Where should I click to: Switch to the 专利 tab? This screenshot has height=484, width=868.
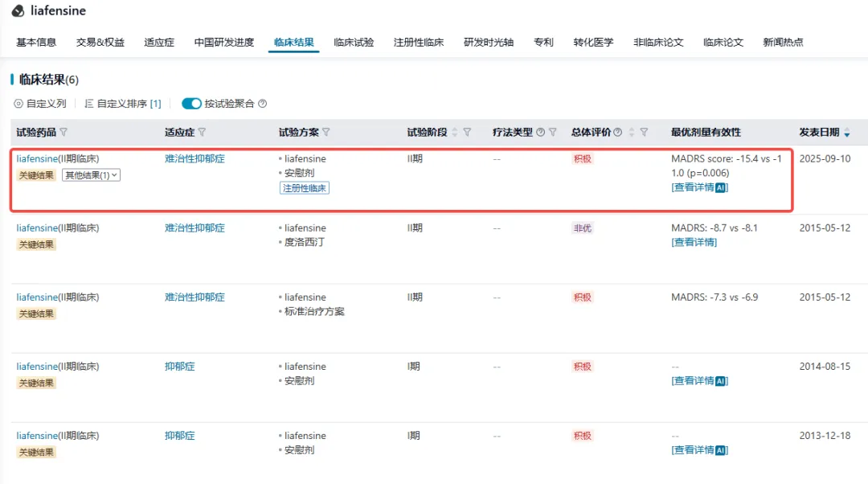[x=543, y=42]
